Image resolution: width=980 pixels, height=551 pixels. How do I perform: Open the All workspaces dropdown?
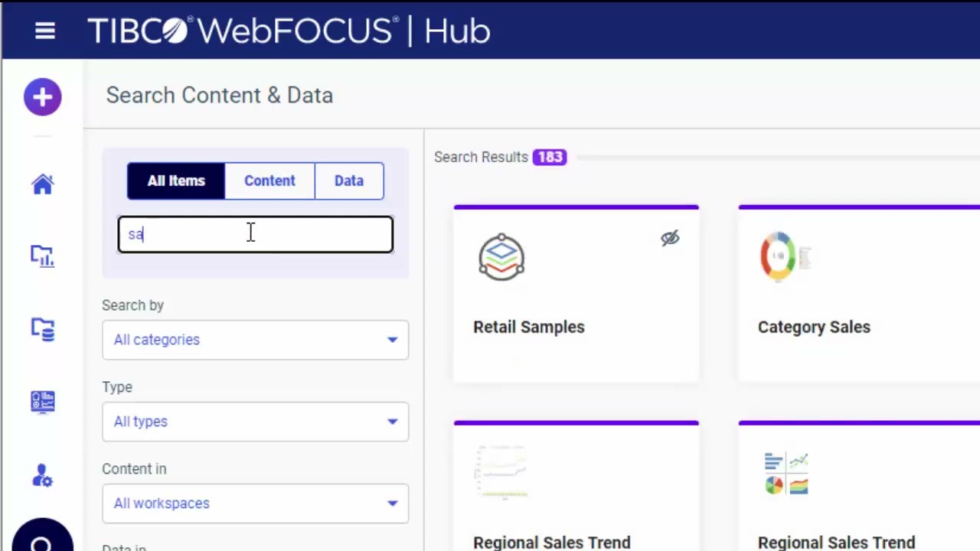[x=255, y=504]
